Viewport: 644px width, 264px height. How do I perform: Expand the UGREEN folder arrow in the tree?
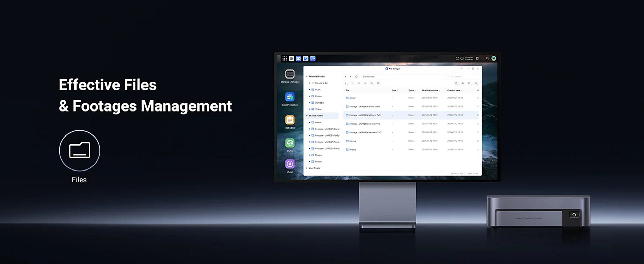[x=309, y=103]
